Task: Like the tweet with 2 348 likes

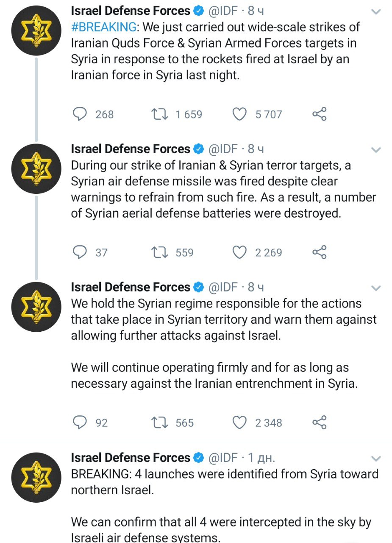Action: coord(240,423)
